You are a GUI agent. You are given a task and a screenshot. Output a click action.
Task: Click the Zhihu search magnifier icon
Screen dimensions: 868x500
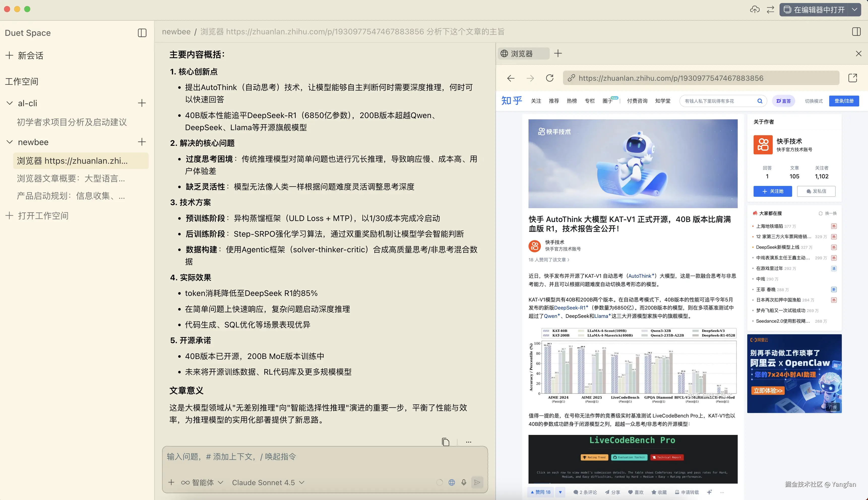click(x=760, y=101)
